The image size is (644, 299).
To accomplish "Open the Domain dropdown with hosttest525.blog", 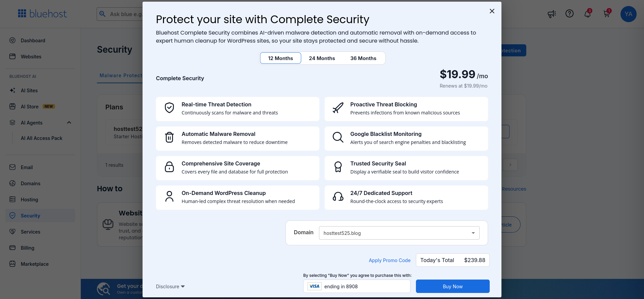I will point(399,233).
